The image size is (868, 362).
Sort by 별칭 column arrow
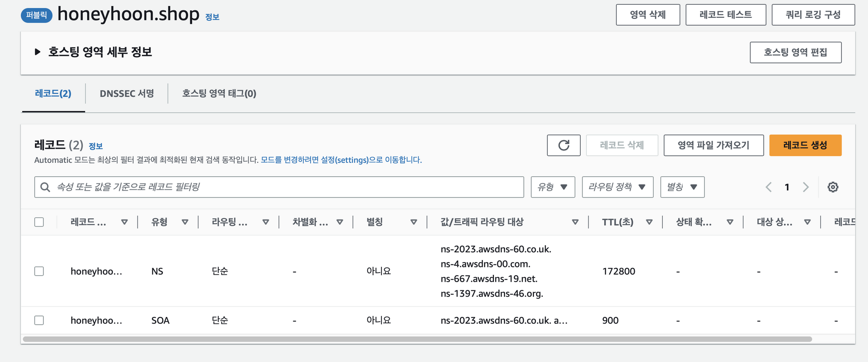point(414,222)
